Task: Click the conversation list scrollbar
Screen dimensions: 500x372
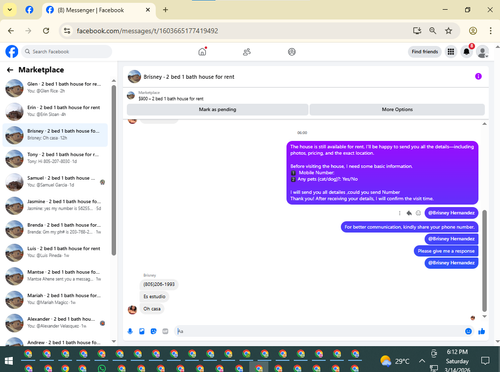Action: pyautogui.click(x=114, y=170)
